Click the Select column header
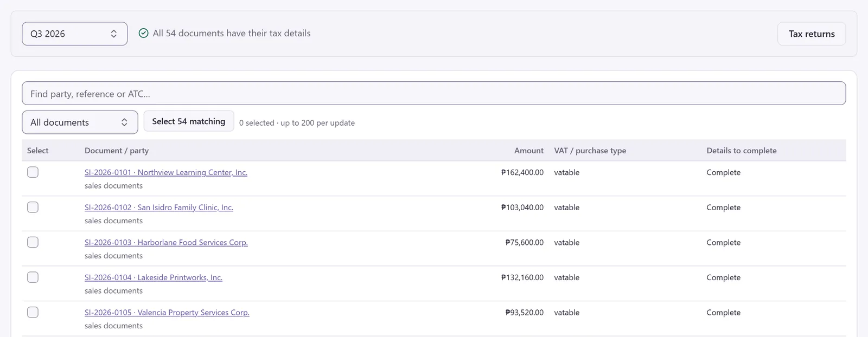 (x=38, y=151)
